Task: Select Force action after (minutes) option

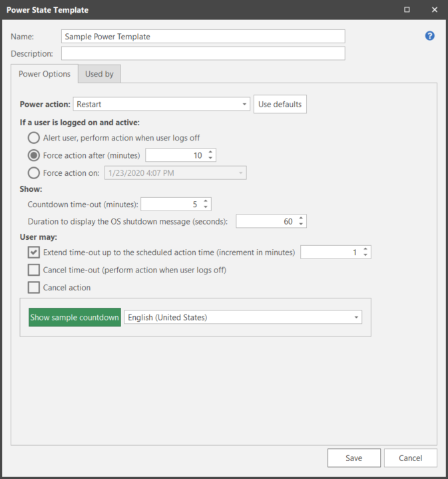Action: pos(34,155)
